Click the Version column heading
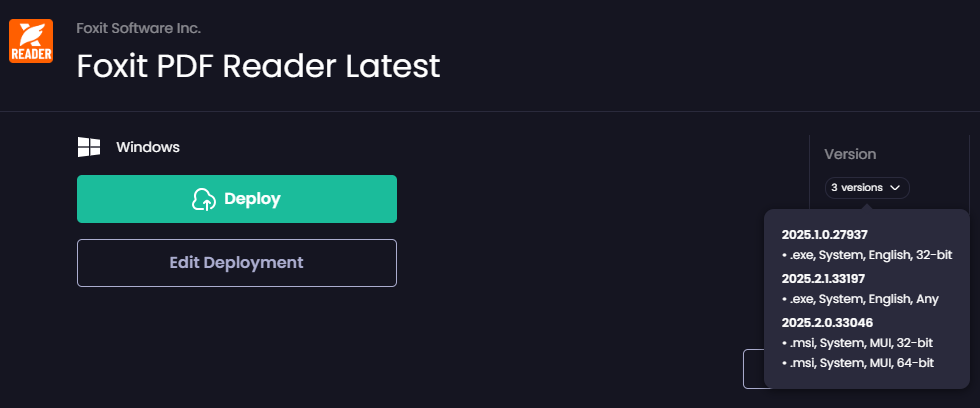This screenshot has height=408, width=980. click(850, 154)
